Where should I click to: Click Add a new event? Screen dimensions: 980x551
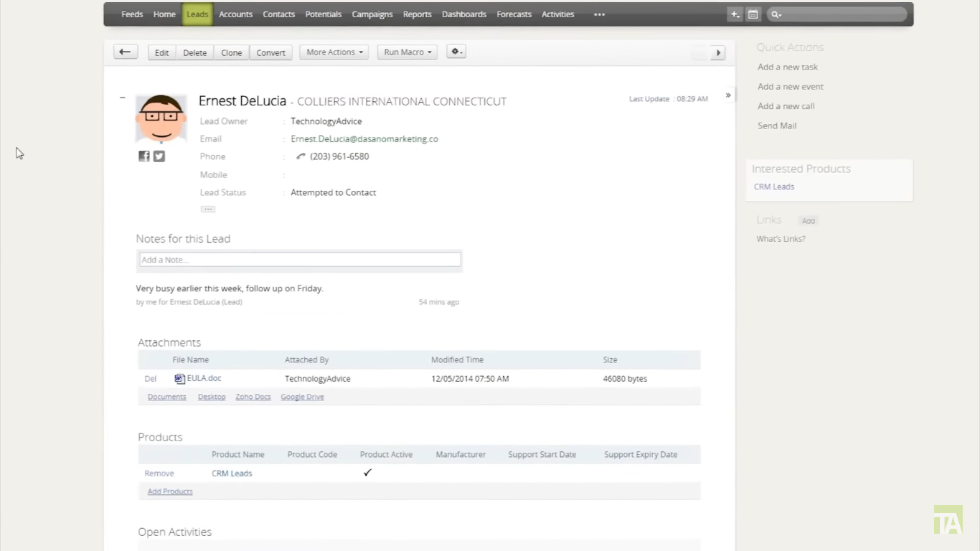791,86
